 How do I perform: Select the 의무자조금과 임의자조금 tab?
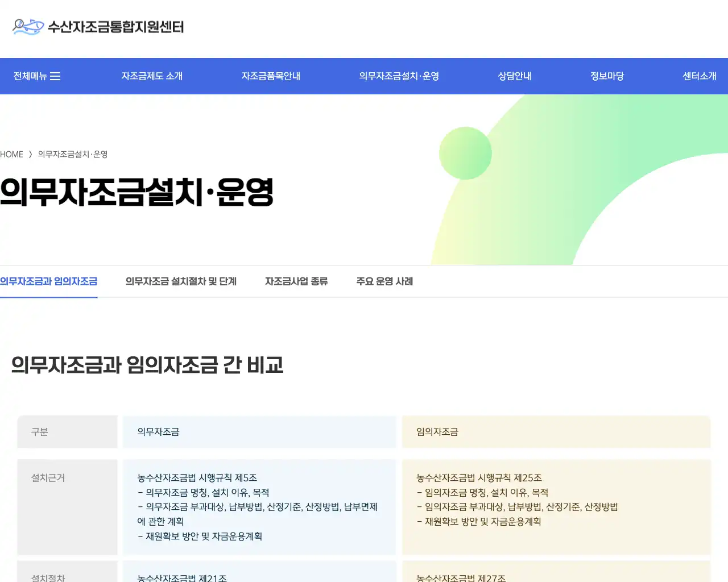coord(49,281)
